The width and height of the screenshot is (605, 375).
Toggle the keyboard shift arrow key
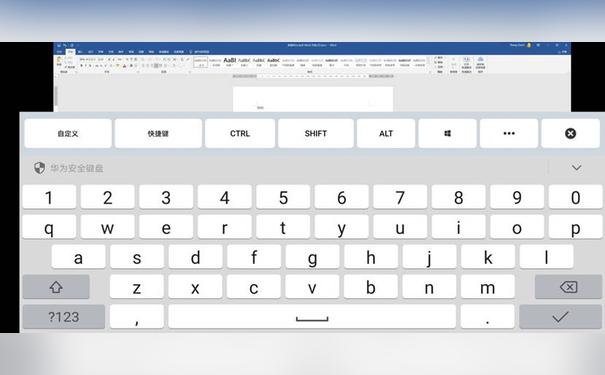point(56,287)
